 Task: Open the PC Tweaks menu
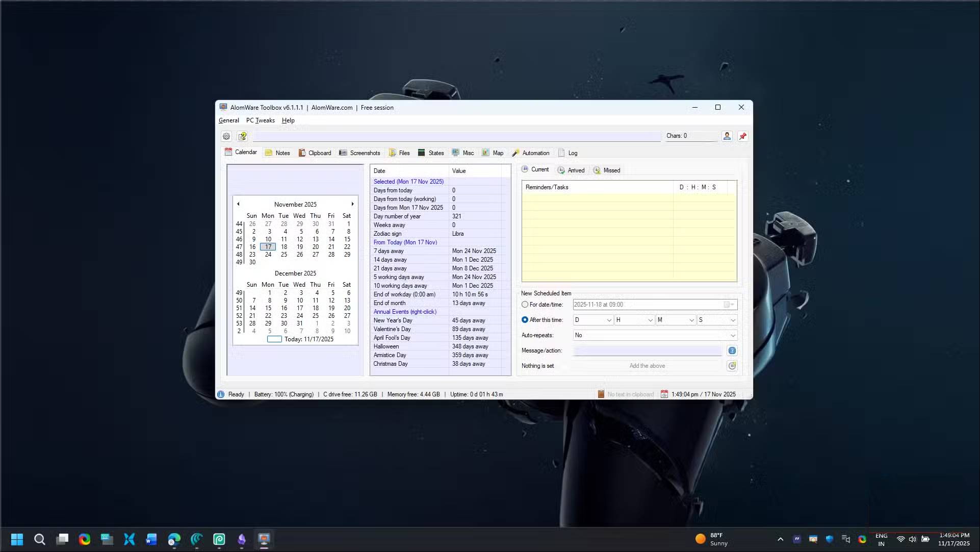[x=260, y=120]
